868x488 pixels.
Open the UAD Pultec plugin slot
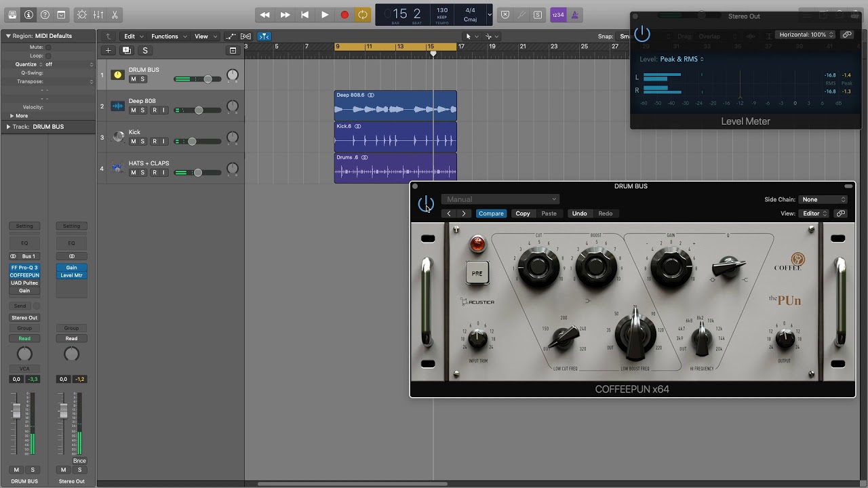(24, 283)
